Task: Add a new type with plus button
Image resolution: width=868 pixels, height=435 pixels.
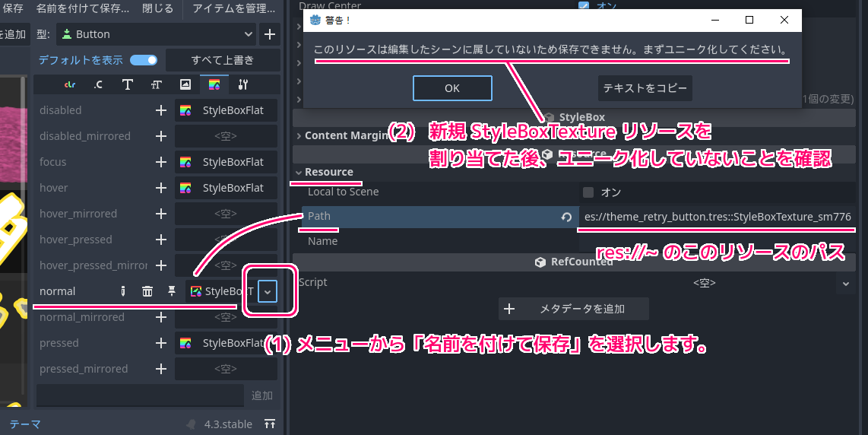Action: tap(270, 34)
